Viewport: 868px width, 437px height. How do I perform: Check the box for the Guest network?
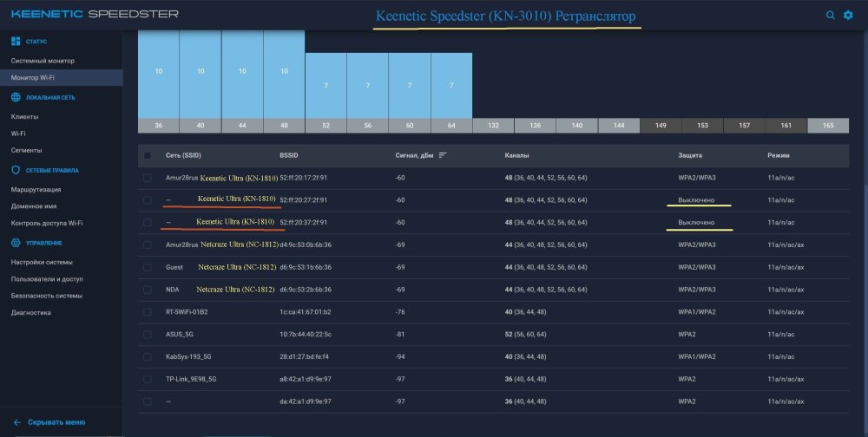[x=148, y=267]
